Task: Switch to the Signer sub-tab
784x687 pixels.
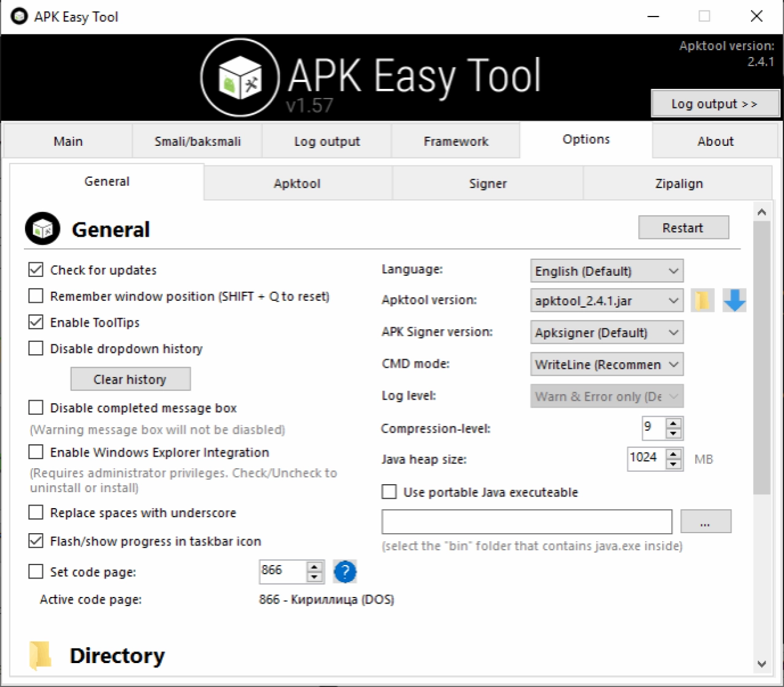Action: 488,183
